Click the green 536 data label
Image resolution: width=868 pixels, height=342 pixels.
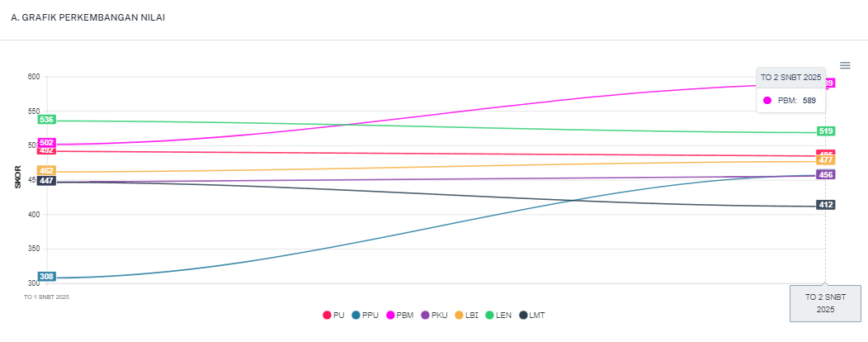[x=46, y=120]
